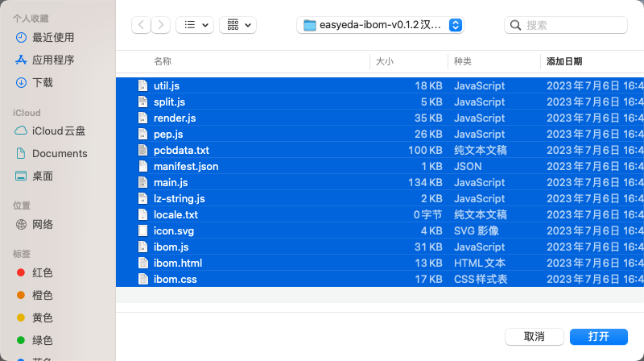The image size is (644, 361).
Task: Open the list view options dropdown
Action: click(195, 25)
